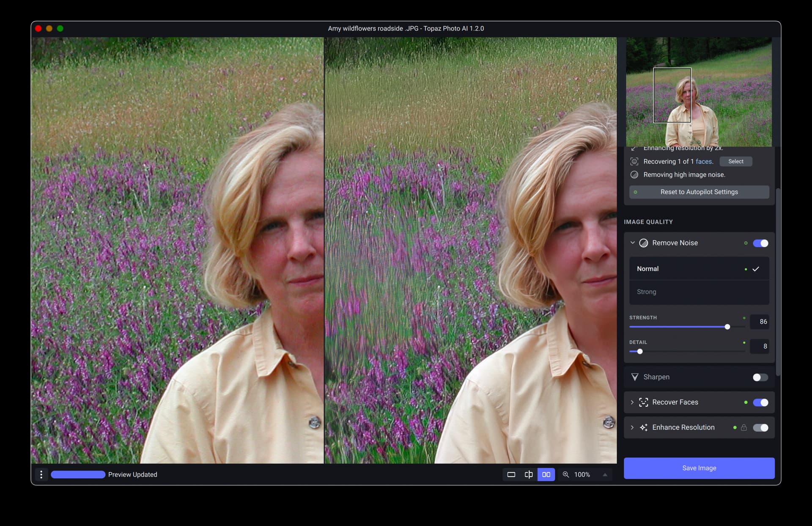Click the single view mode icon

511,474
